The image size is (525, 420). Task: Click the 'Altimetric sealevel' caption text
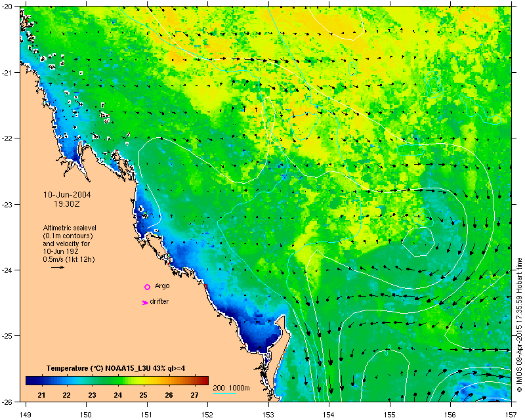[70, 228]
